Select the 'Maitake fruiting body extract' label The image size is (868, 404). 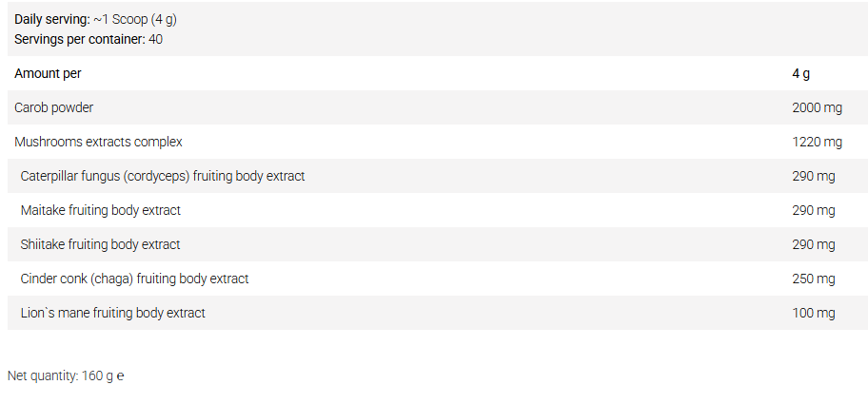coord(100,210)
